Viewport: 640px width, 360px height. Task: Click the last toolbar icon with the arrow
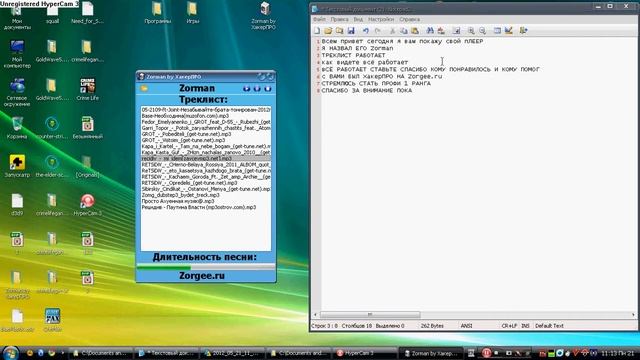coord(524,31)
